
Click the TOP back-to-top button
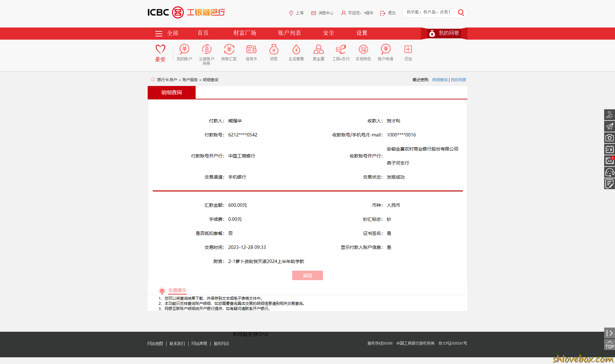(x=610, y=345)
